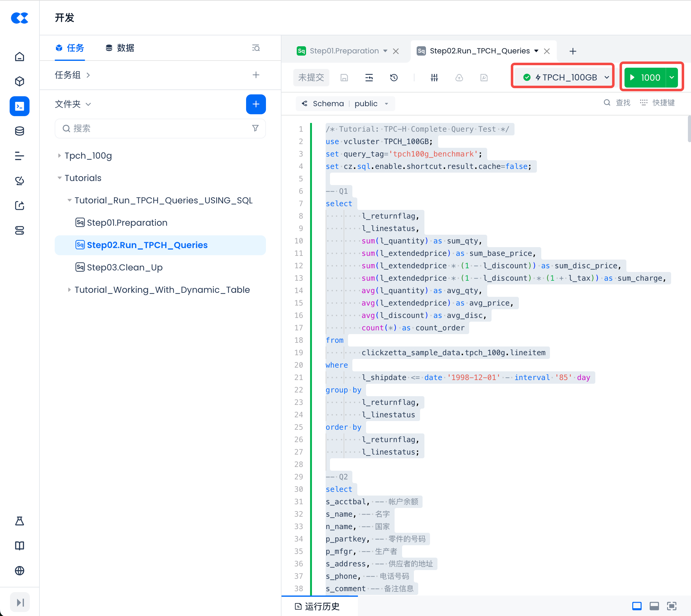This screenshot has height=616, width=691.
Task: Run the query with the green 1000 button
Action: [645, 78]
